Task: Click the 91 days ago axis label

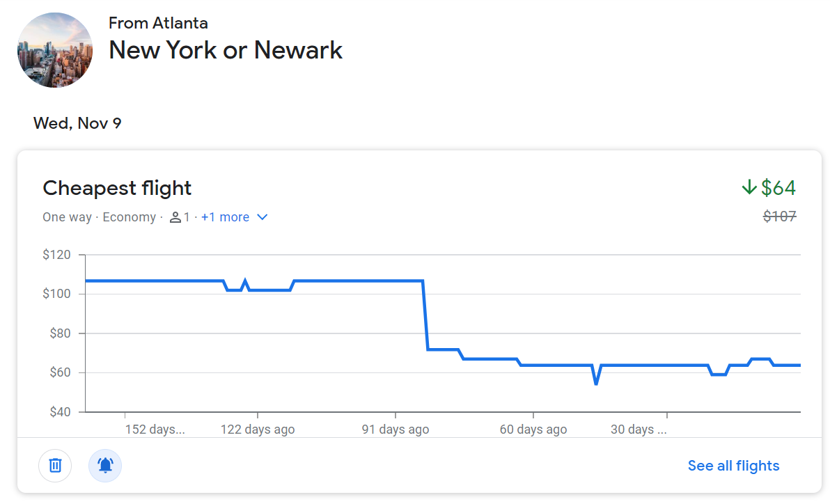Action: tap(396, 429)
